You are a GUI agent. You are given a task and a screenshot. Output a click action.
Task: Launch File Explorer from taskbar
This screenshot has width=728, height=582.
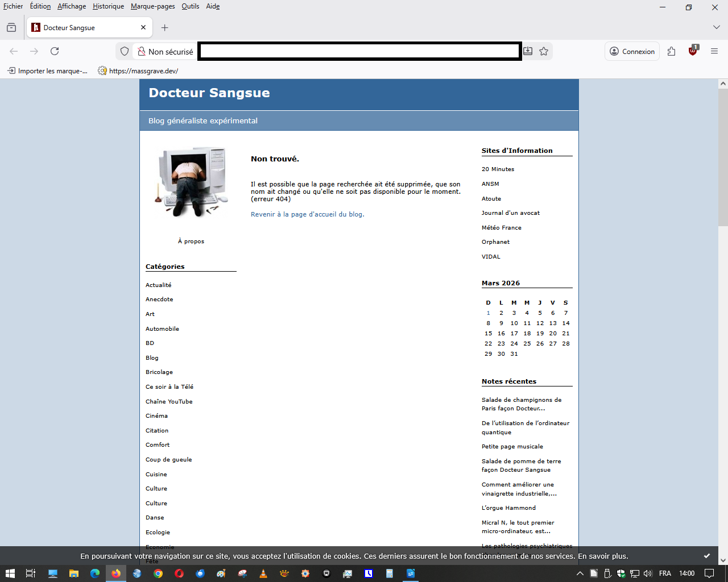pyautogui.click(x=74, y=573)
